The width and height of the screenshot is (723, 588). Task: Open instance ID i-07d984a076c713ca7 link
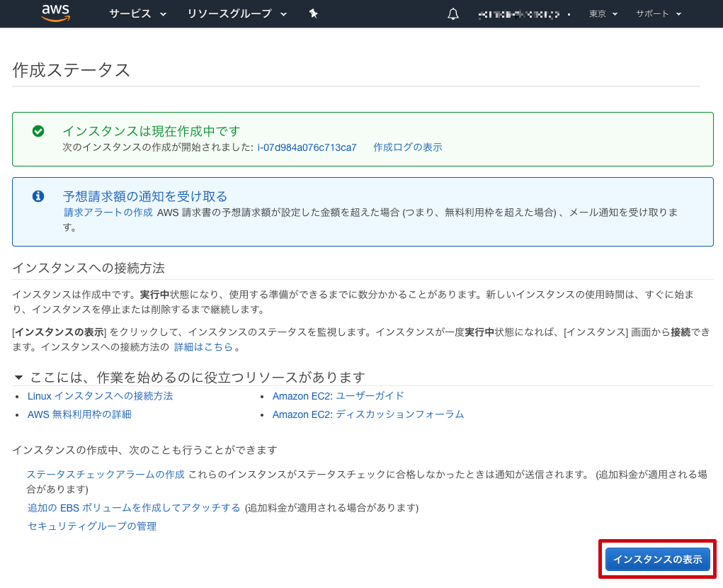[307, 147]
